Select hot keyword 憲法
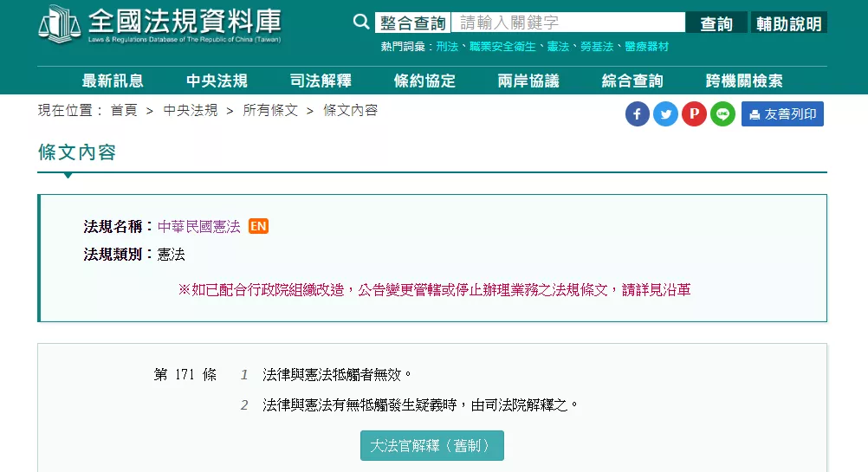The image size is (868, 472). (x=558, y=47)
